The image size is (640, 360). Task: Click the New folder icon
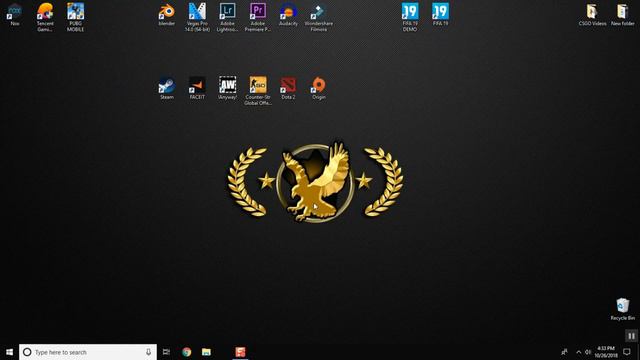(622, 14)
